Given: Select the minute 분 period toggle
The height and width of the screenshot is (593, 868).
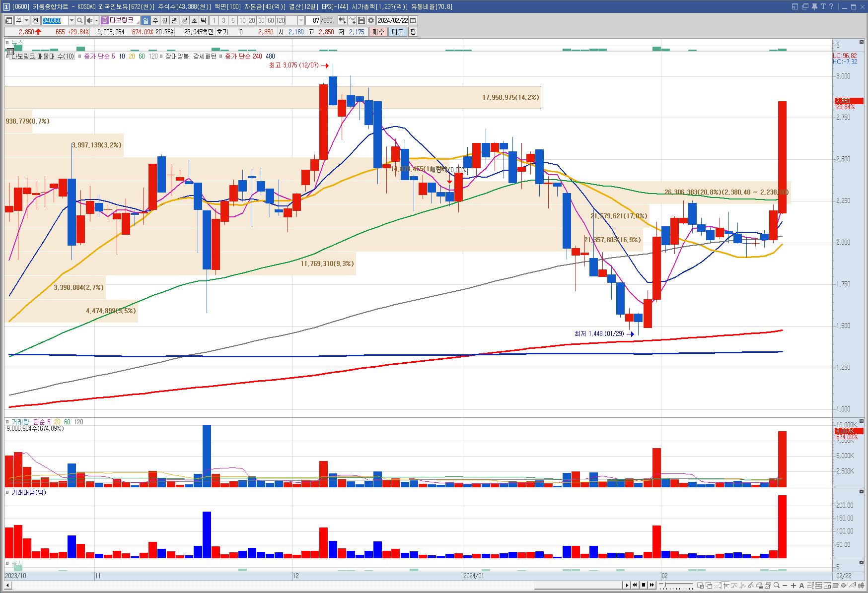Looking at the screenshot, I should 185,20.
